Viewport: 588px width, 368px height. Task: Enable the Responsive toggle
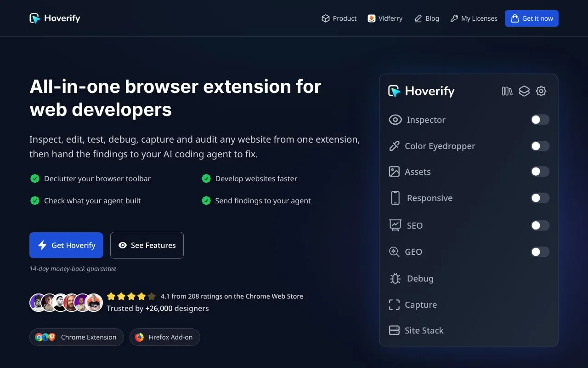[540, 198]
